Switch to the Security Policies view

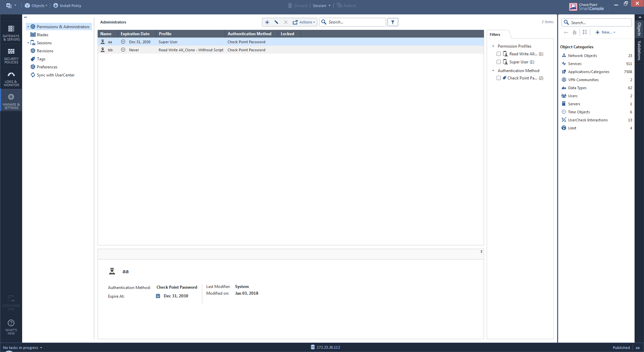tap(11, 55)
